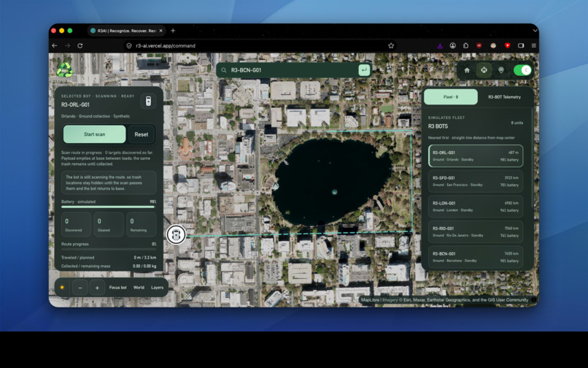Submit search with the enter arrow button
588x368 pixels.
pos(364,70)
